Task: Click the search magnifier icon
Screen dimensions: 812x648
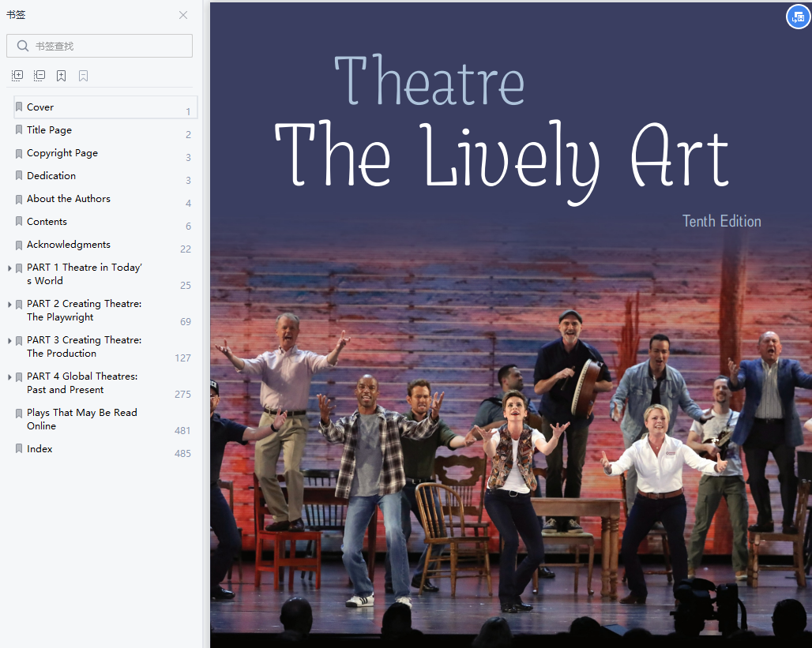Action: pos(22,46)
